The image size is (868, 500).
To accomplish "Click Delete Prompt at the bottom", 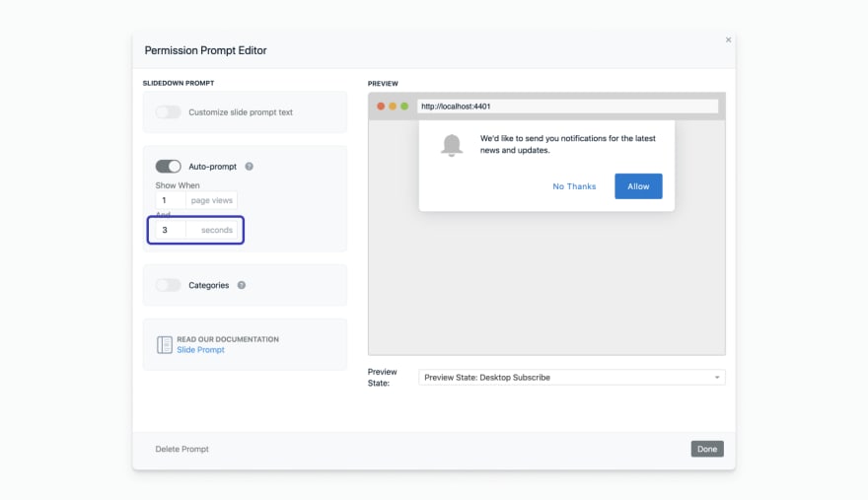I will coord(182,449).
